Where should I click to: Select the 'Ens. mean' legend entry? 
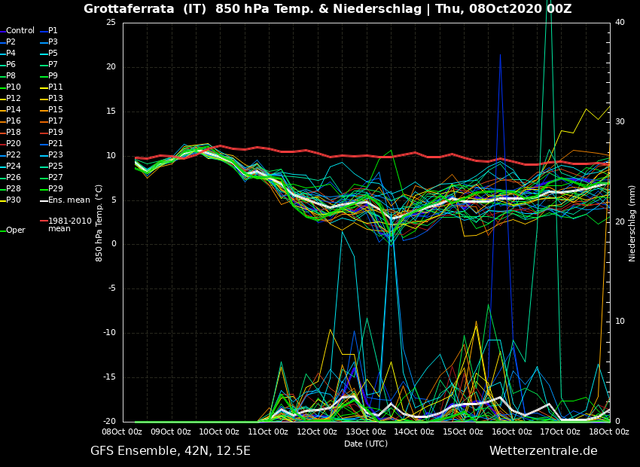[65, 200]
